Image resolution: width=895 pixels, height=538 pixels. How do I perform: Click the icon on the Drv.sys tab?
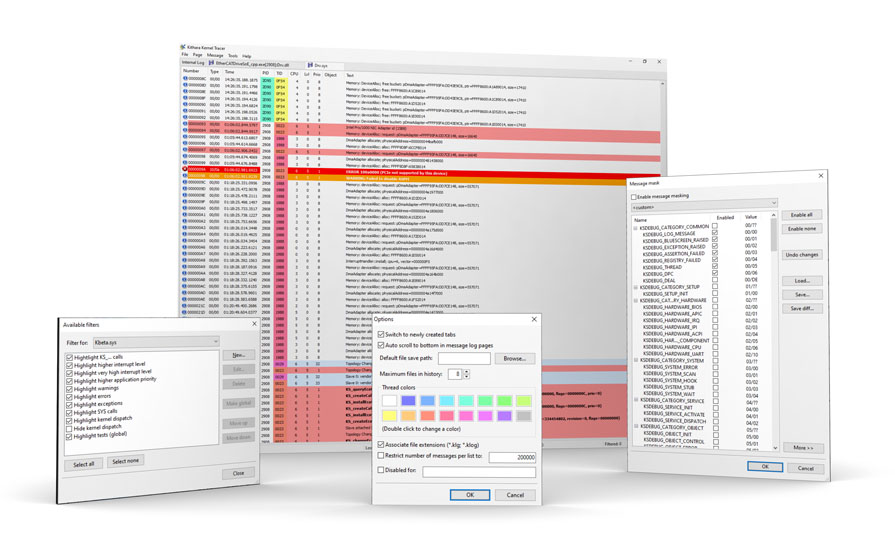click(310, 66)
